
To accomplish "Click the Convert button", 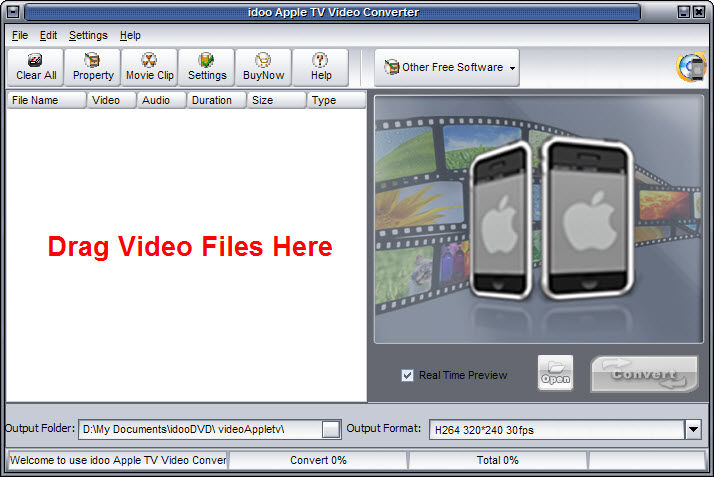I will tap(644, 374).
